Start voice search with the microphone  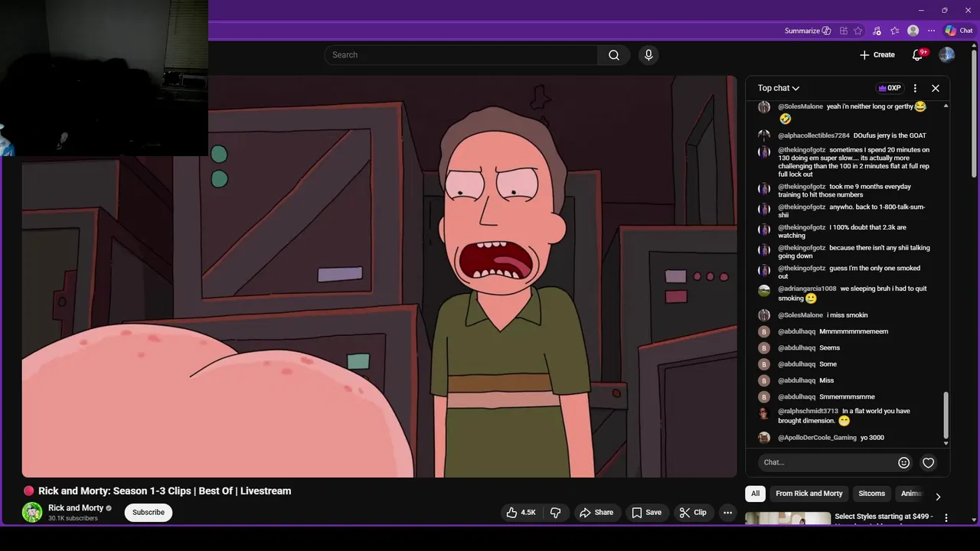pos(648,55)
